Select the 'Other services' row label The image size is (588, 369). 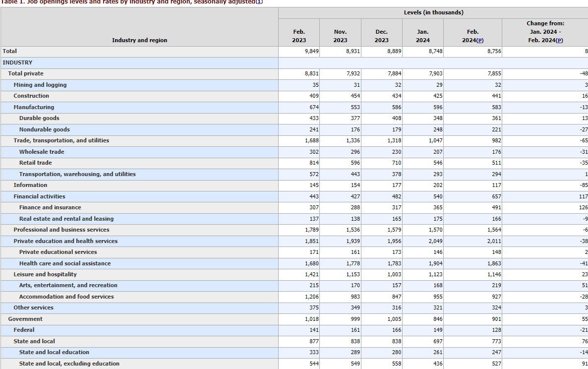pos(33,307)
